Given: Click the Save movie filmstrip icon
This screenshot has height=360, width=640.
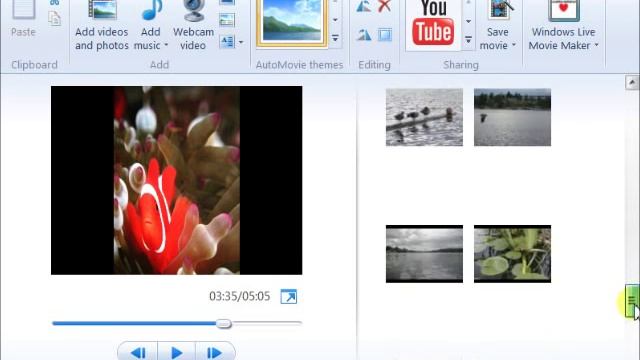Looking at the screenshot, I should (x=500, y=9).
